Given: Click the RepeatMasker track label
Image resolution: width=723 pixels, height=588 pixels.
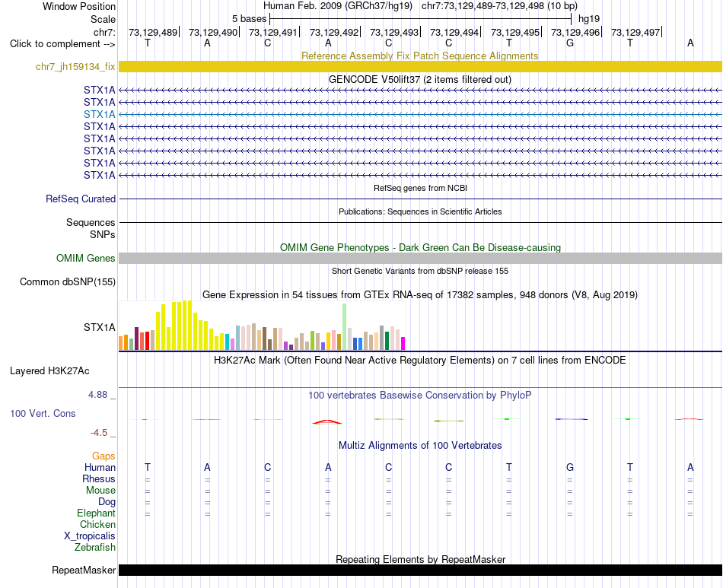Looking at the screenshot, I should point(84,571).
